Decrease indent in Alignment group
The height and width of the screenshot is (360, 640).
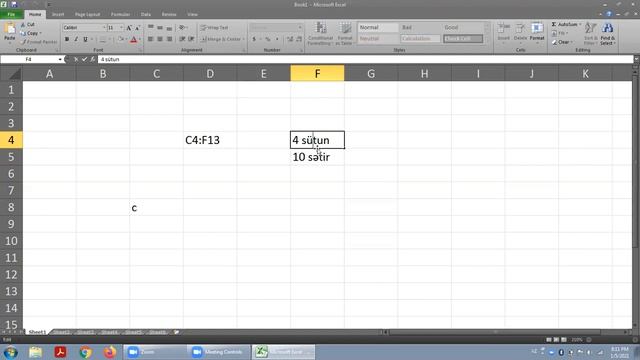182,39
